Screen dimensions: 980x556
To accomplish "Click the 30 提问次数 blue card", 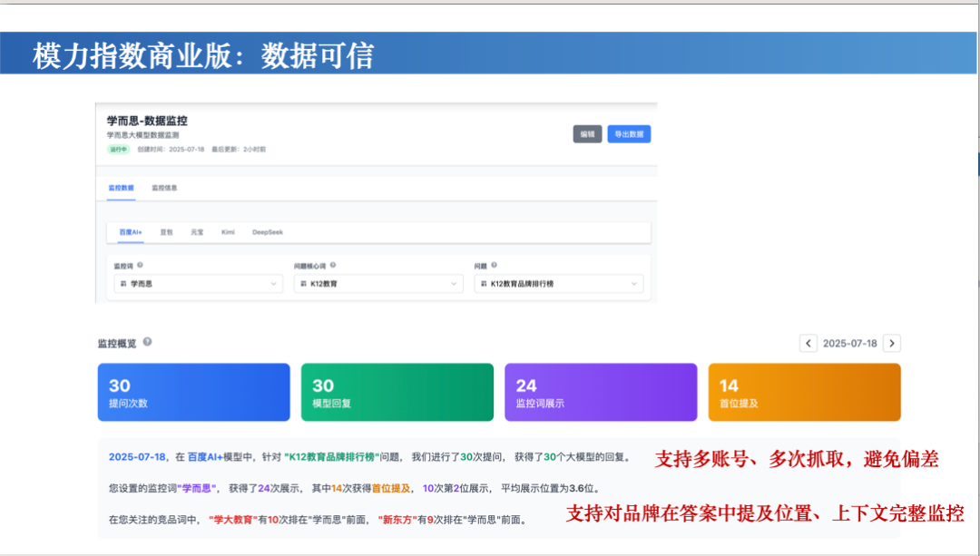I will pos(194,393).
